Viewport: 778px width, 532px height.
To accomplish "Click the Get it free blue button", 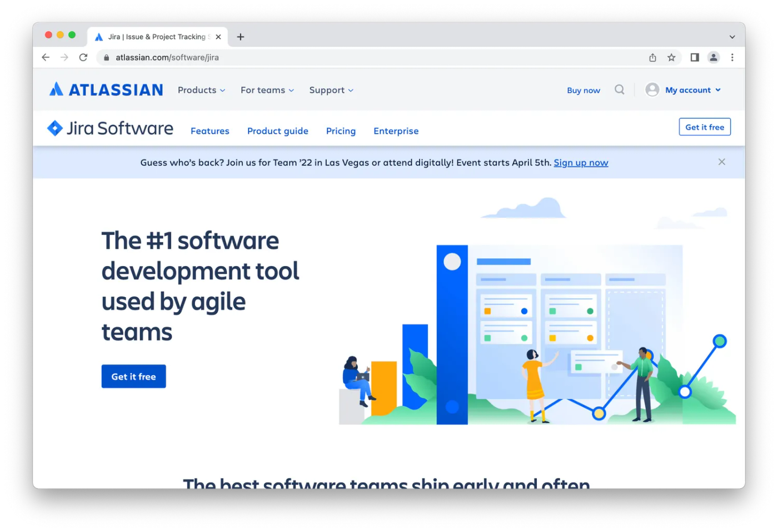I will point(133,376).
